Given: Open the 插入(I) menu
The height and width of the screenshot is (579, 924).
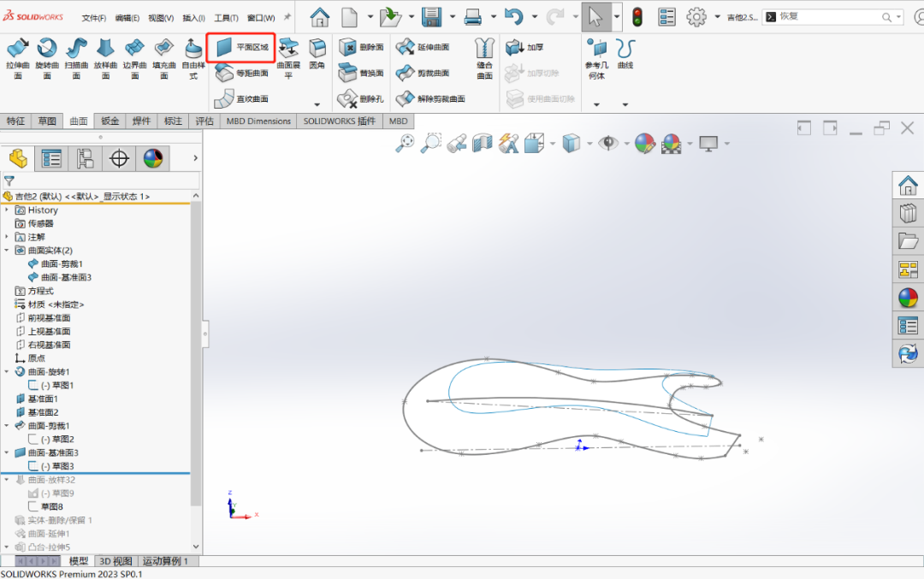Looking at the screenshot, I should click(x=194, y=18).
